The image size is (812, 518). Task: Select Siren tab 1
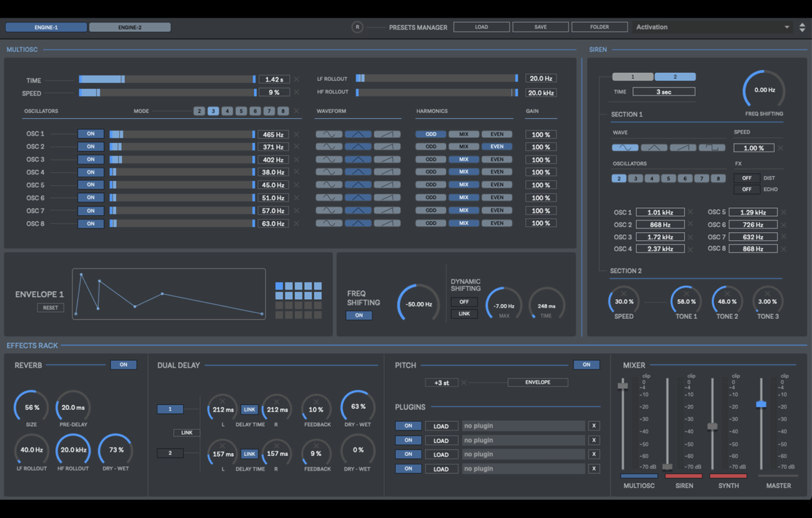pos(632,77)
